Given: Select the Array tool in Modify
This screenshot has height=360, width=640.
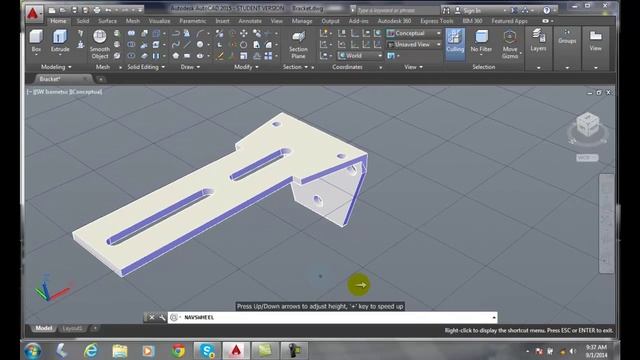Looking at the screenshot, I should [268, 56].
